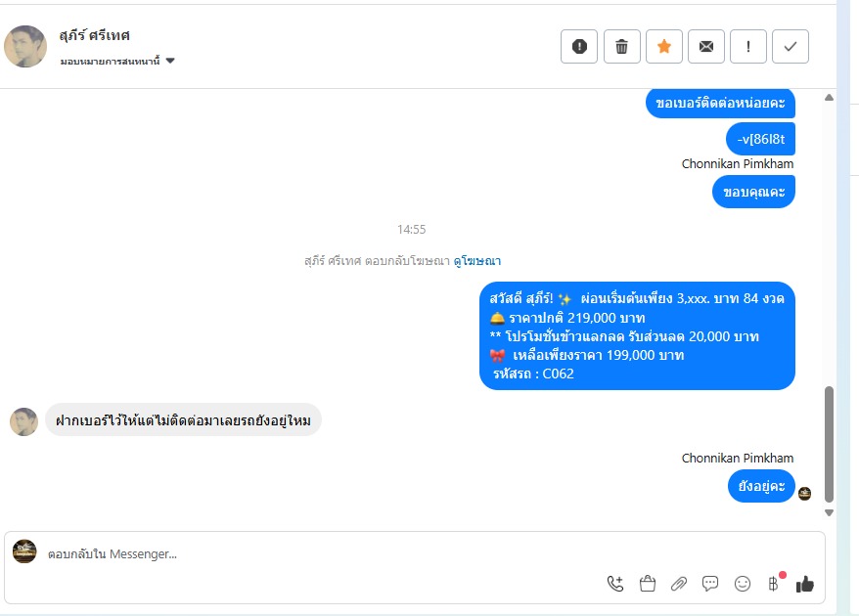Send a thumbs-up like

805,585
